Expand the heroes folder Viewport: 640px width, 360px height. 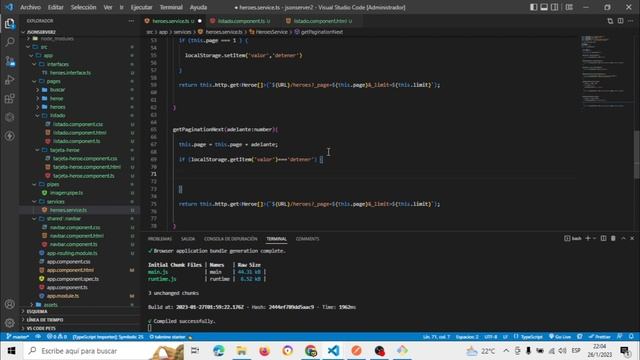38,107
